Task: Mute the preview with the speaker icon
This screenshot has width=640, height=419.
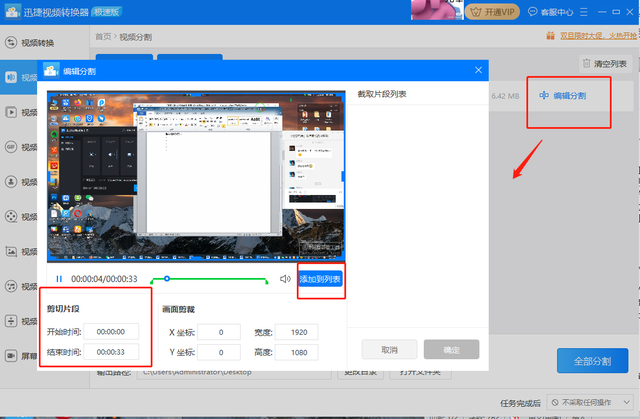Action: pos(285,279)
